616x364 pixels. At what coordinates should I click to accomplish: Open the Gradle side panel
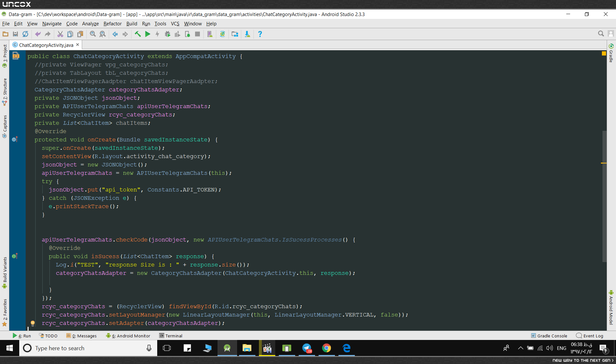click(x=611, y=53)
